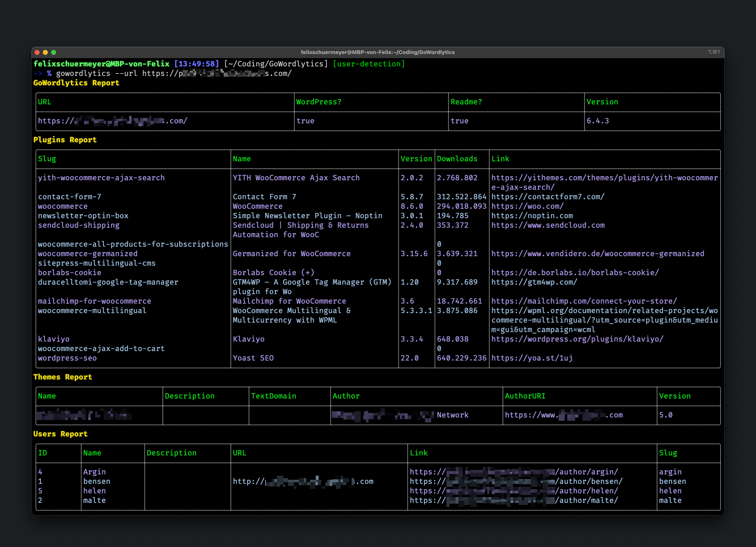Click the downloads value '640.229.236'

462,358
